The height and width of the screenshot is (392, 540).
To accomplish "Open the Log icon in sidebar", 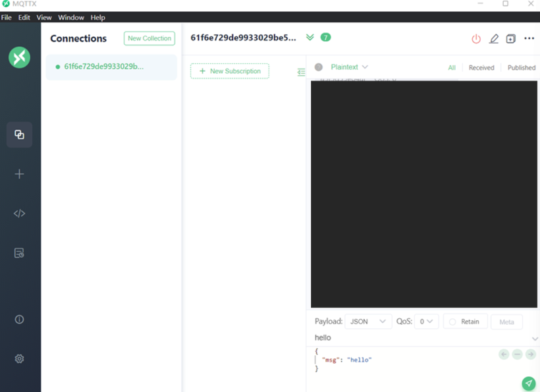I will (19, 253).
